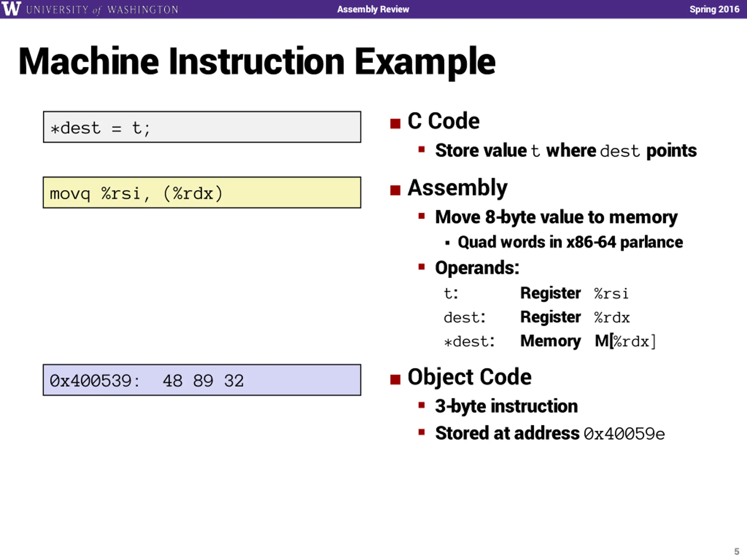The width and height of the screenshot is (747, 560).
Task: Click the 'M[%rdx]' memory operand
Action: [625, 341]
